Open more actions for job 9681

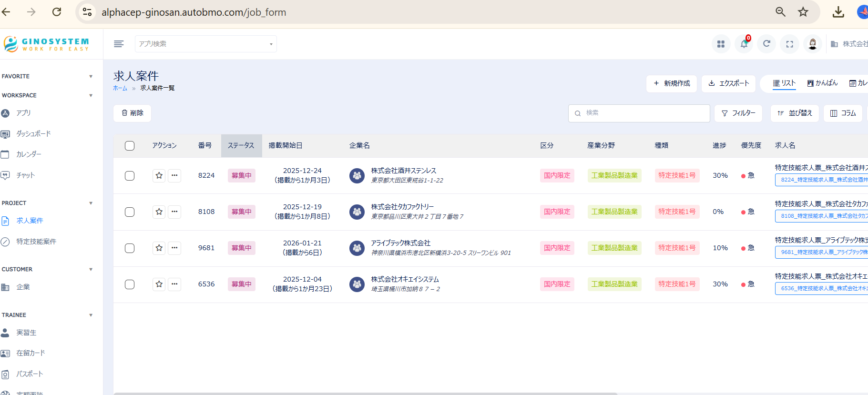tap(174, 248)
